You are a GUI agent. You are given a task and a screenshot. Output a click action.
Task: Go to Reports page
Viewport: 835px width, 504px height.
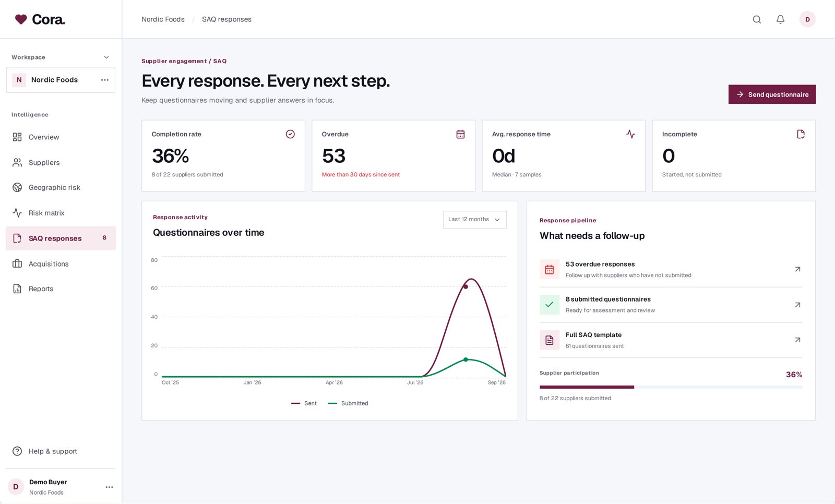pos(61,289)
